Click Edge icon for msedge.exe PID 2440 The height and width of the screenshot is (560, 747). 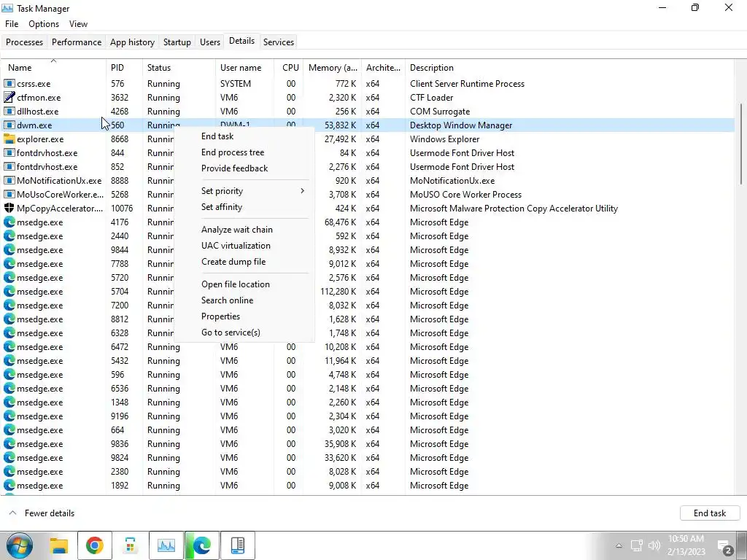point(9,236)
